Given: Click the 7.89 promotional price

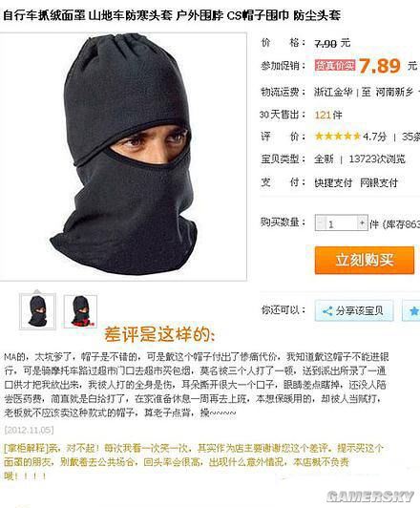Looking at the screenshot, I should 380,66.
